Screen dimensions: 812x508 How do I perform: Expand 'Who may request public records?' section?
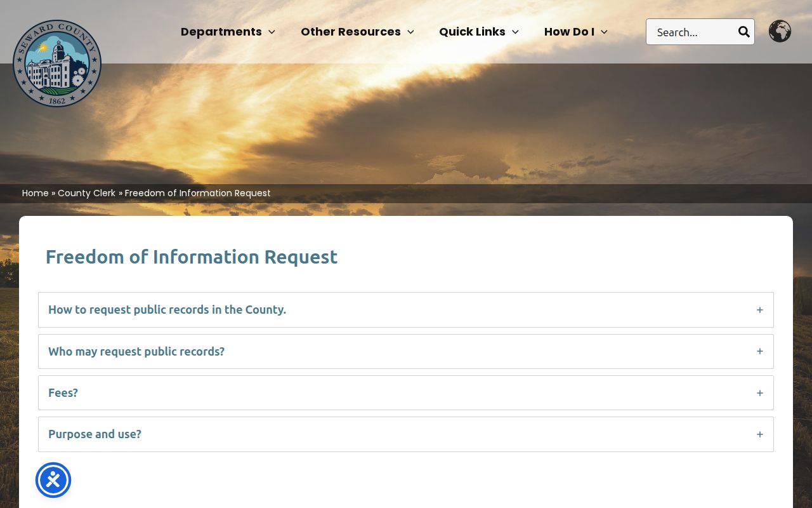(x=406, y=351)
